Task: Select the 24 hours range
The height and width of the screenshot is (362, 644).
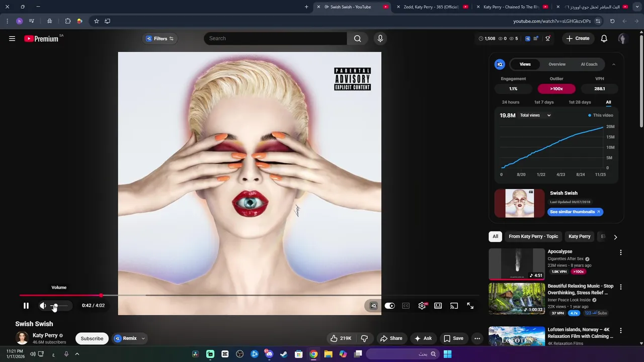Action: point(510,102)
